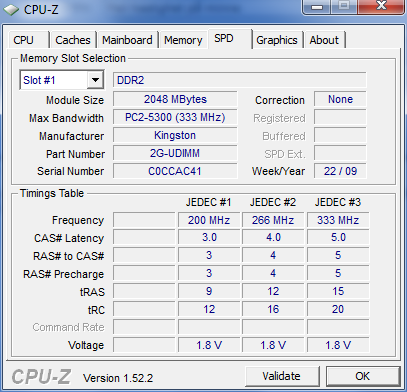Select the Week/Year value 22 / 09
The width and height of the screenshot is (407, 392).
pos(340,171)
